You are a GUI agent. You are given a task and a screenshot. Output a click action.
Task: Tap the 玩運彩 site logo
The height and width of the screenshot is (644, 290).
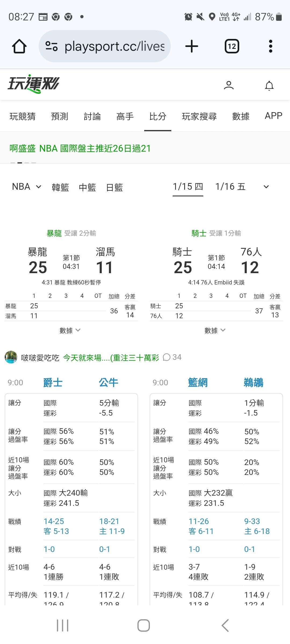[33, 84]
